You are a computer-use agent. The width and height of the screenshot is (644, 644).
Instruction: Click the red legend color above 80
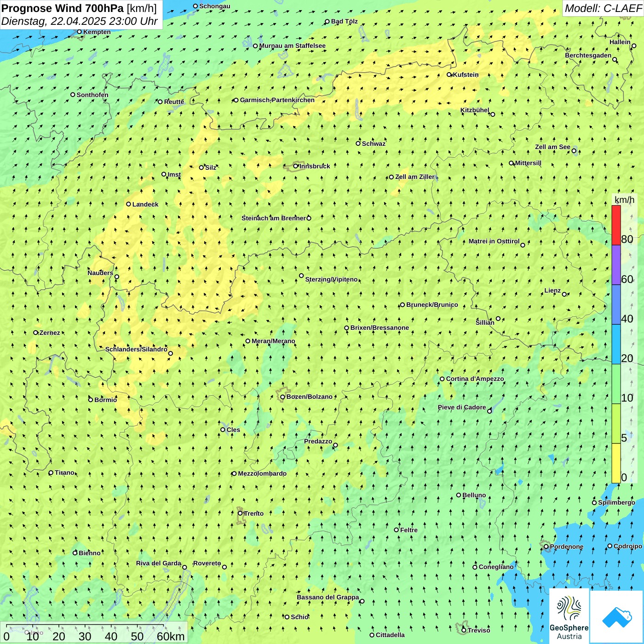(616, 225)
